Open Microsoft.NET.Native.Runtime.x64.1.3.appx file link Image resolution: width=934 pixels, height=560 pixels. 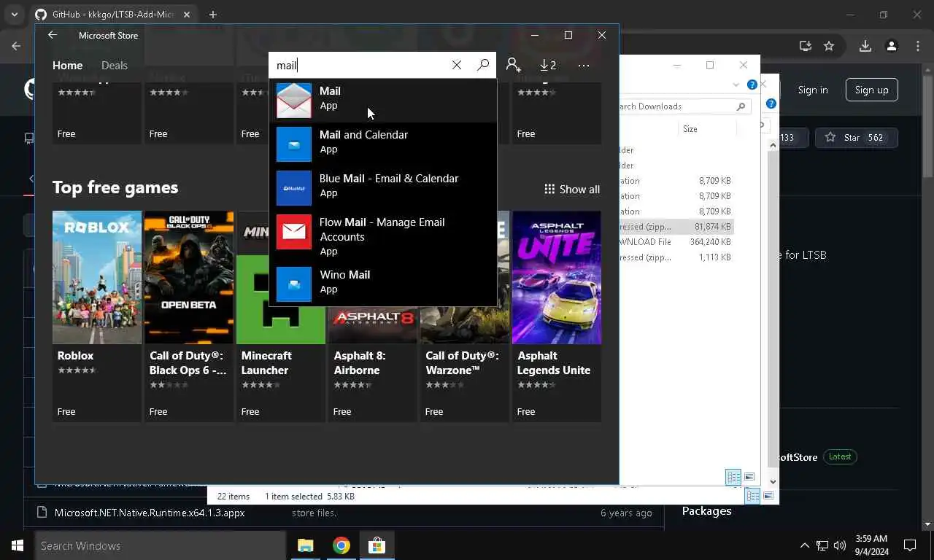point(150,513)
